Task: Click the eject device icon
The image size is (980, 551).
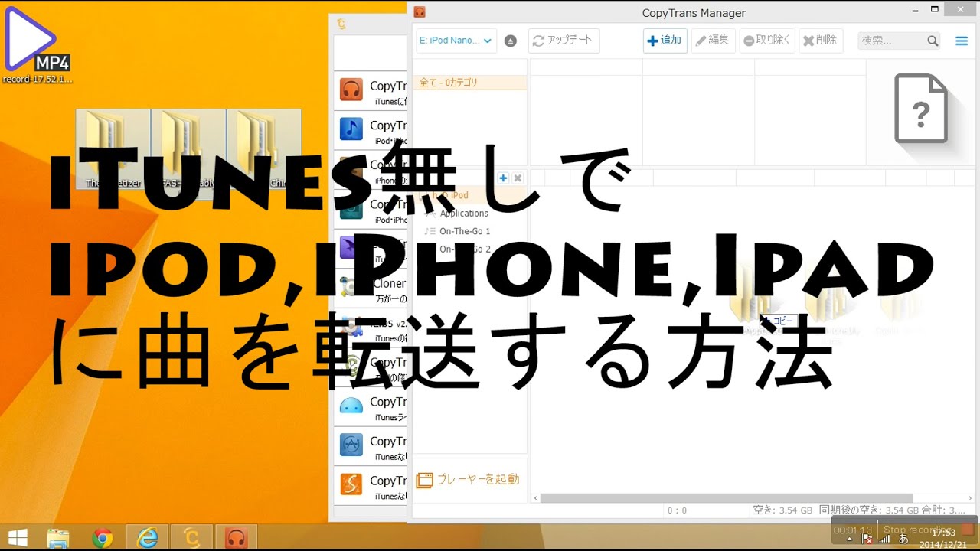Action: (x=511, y=41)
